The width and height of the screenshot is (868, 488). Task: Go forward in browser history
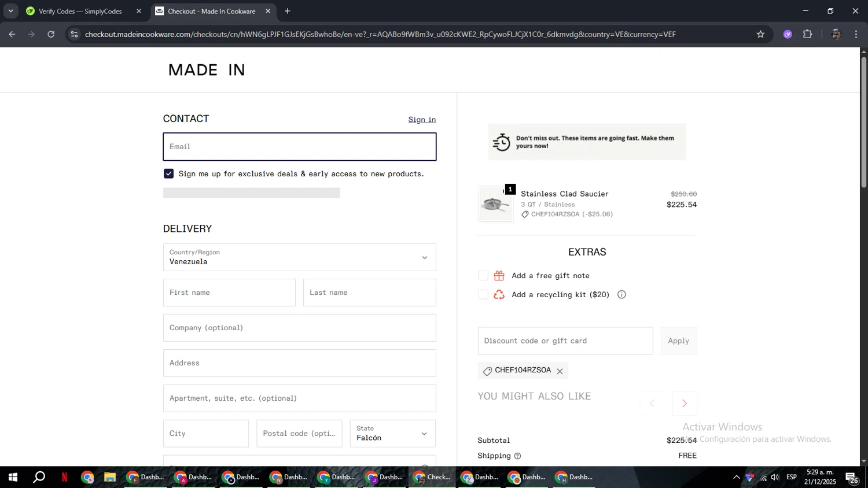click(x=31, y=34)
